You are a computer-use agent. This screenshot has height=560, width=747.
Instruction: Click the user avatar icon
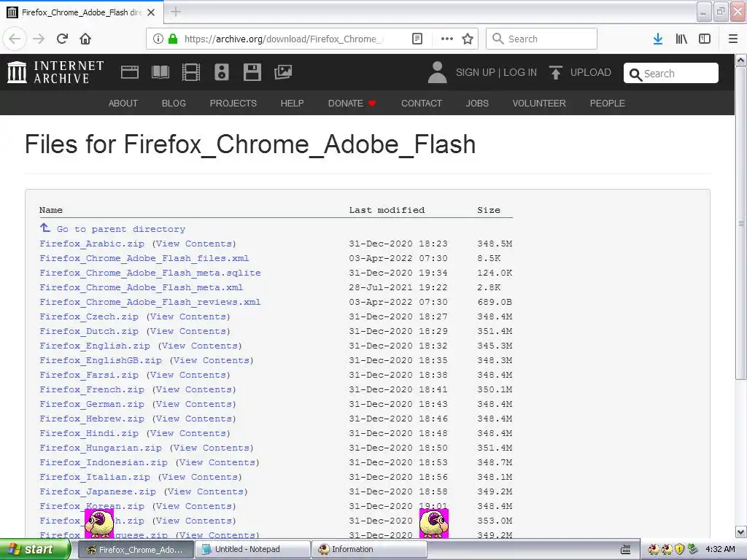[x=438, y=72]
